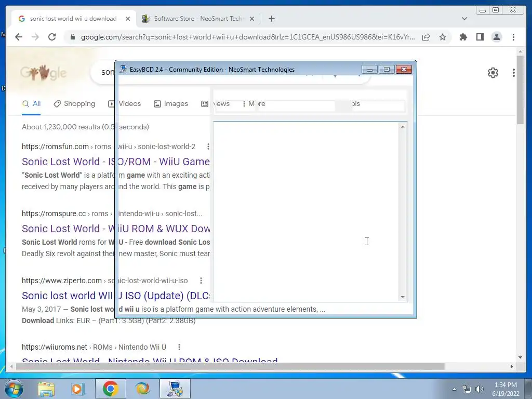
Task: Open the Edge-style browser taskbar icon
Action: pos(142,389)
